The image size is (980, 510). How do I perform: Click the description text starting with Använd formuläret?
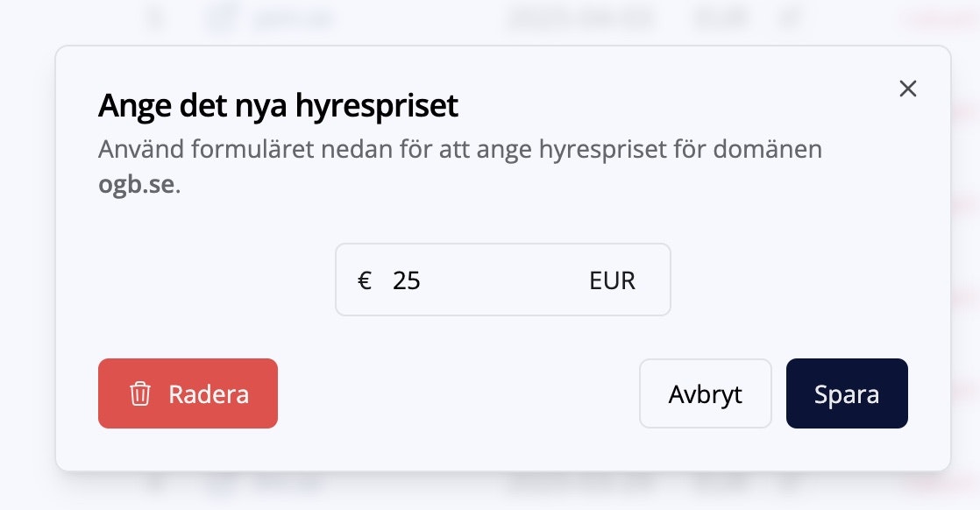(x=459, y=149)
